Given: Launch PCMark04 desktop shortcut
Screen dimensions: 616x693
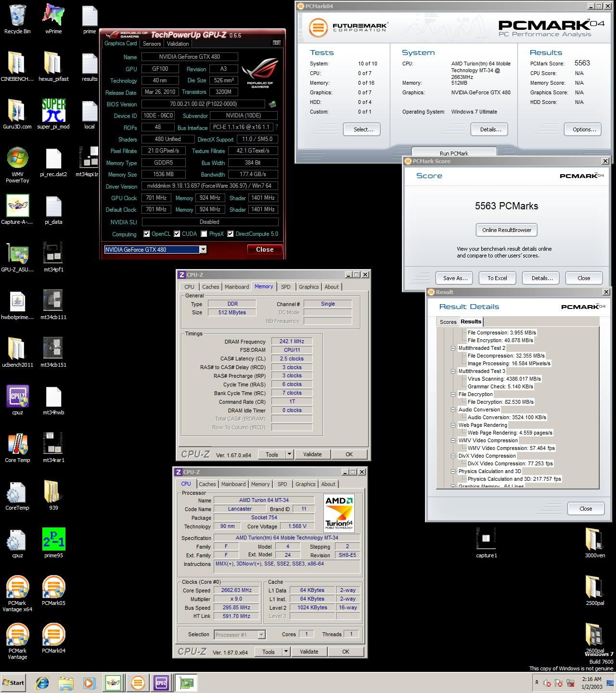Looking at the screenshot, I should pyautogui.click(x=53, y=639).
